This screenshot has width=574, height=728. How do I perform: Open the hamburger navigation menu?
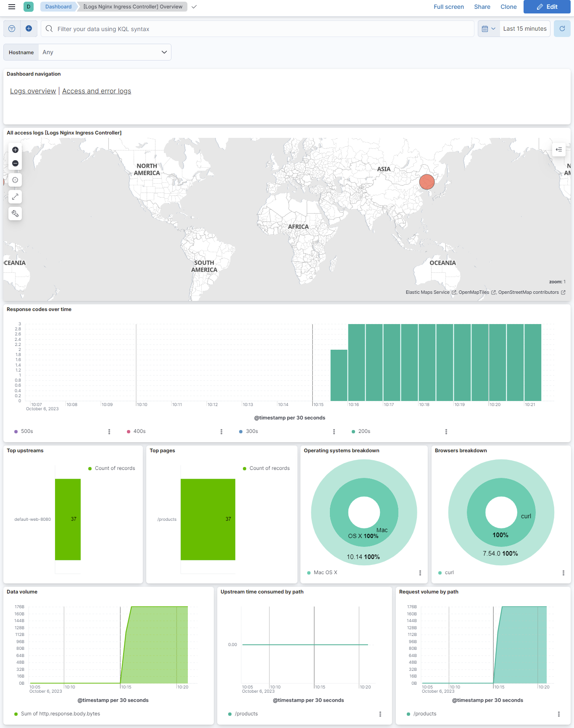point(12,7)
